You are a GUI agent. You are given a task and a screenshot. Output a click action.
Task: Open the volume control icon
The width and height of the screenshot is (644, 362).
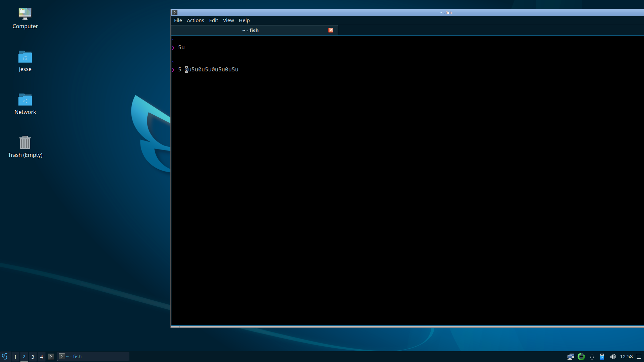tap(613, 357)
